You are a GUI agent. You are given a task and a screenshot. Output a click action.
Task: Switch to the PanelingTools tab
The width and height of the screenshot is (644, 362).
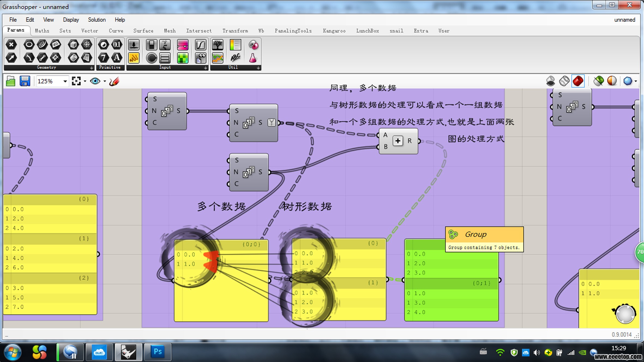pyautogui.click(x=293, y=31)
